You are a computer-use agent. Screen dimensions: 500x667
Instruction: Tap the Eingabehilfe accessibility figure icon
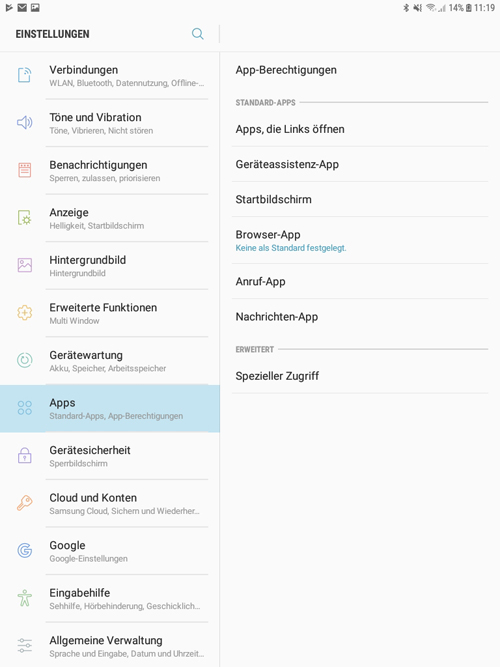click(25, 598)
